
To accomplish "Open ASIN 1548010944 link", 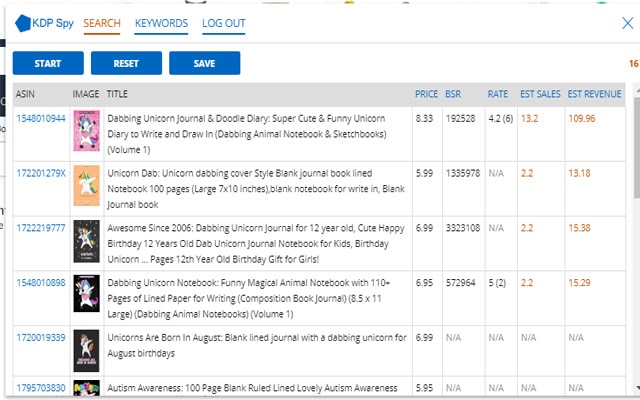I will 41,118.
